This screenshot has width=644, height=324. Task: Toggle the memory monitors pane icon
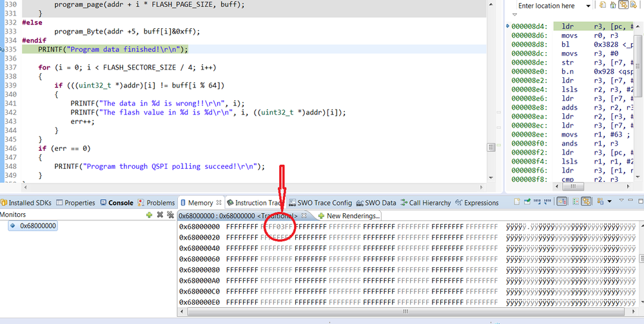[562, 202]
